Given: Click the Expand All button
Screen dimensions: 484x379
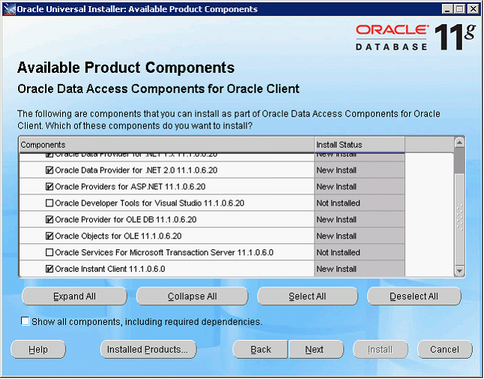Looking at the screenshot, I should [x=74, y=296].
